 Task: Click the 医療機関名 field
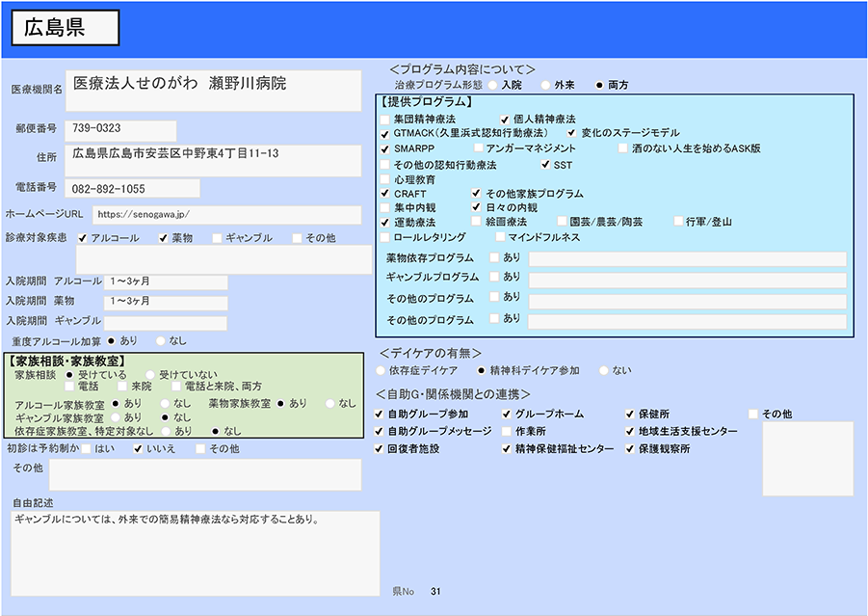[219, 88]
